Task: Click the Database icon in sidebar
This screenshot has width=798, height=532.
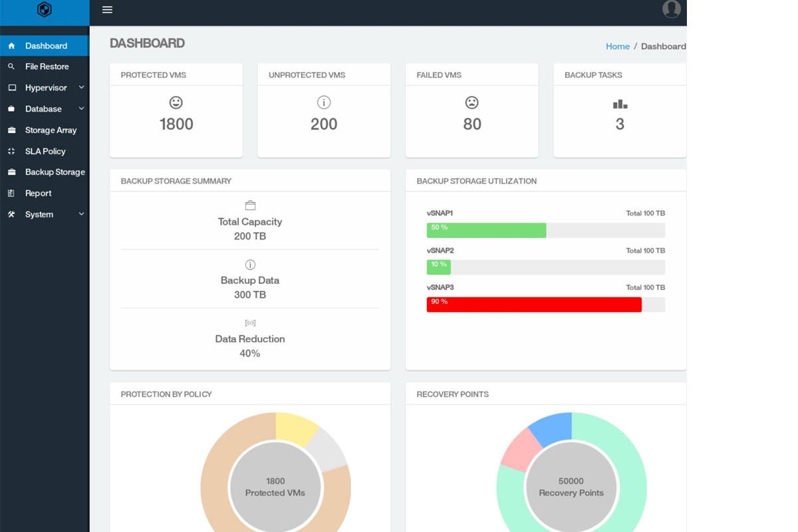Action: coord(11,109)
